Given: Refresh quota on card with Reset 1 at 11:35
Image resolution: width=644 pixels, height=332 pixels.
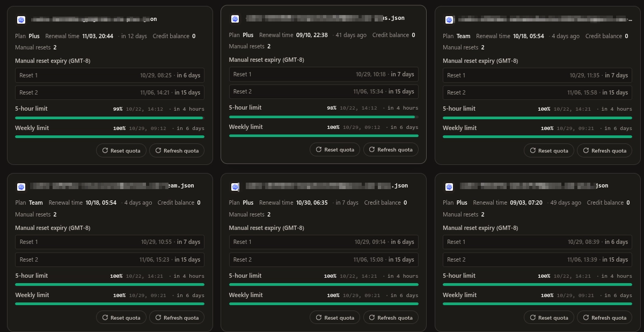Looking at the screenshot, I should (x=605, y=150).
